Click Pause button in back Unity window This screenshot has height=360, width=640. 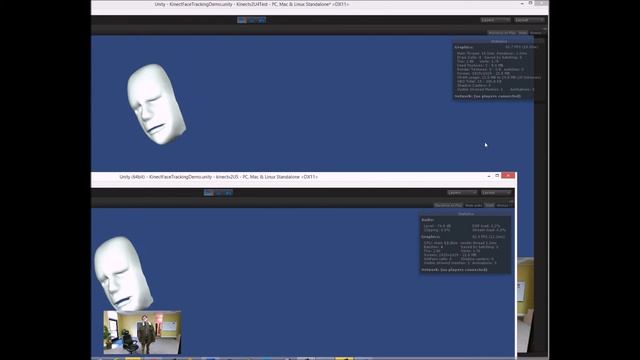point(252,20)
